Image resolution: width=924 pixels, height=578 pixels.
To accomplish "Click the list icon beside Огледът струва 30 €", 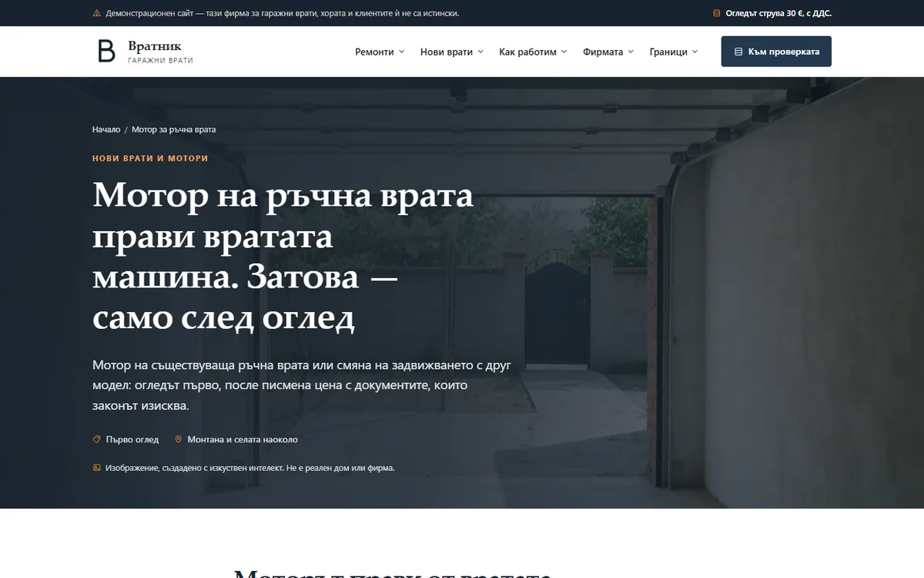I will (717, 13).
